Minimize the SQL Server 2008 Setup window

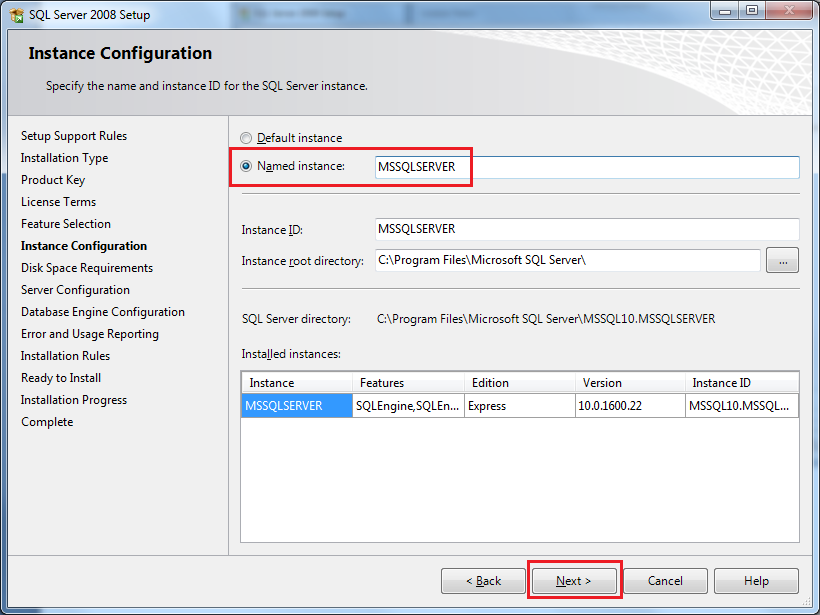pos(725,10)
